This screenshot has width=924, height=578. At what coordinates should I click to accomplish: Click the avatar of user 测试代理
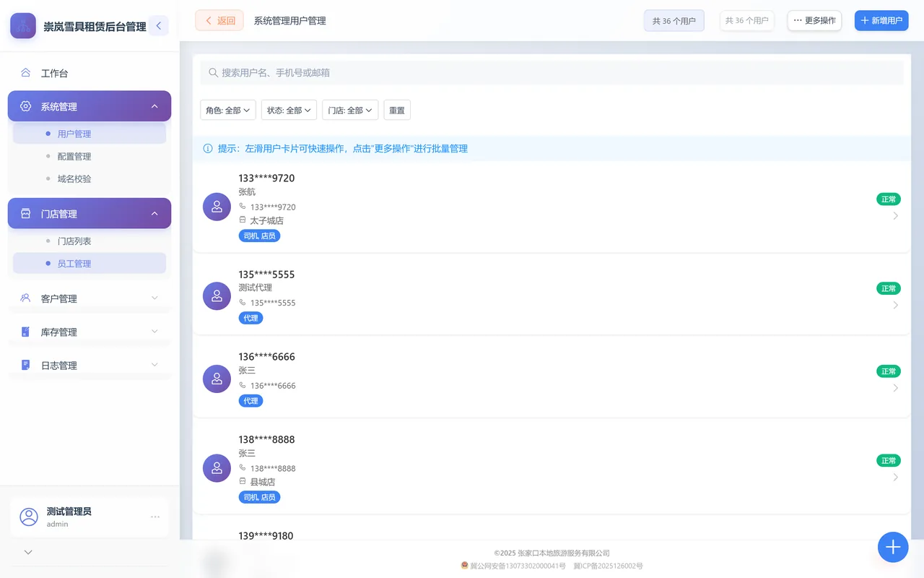point(217,296)
